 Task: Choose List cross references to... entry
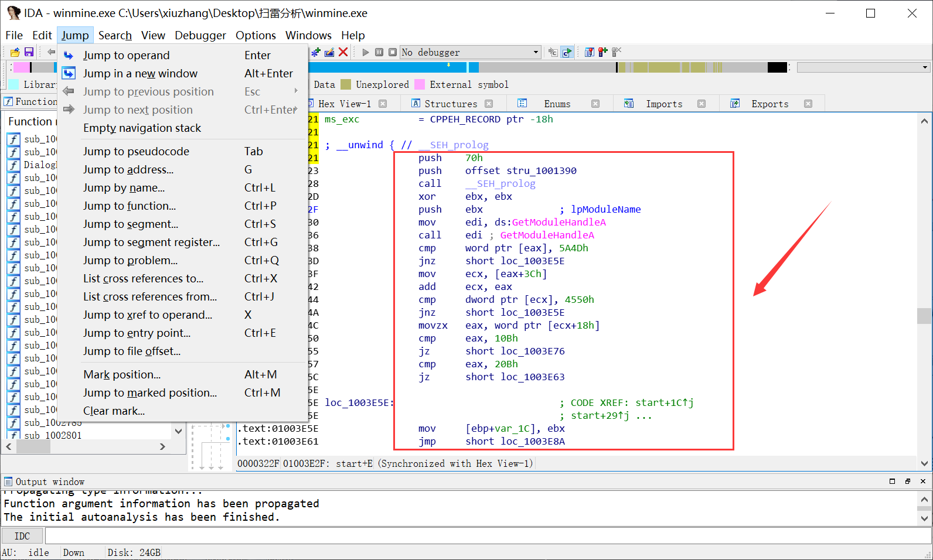pos(183,278)
